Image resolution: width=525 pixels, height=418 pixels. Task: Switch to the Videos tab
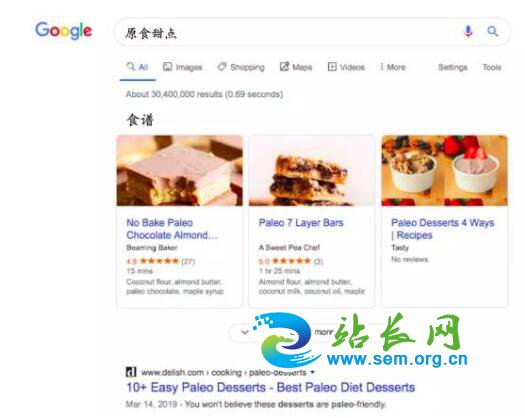click(x=346, y=67)
